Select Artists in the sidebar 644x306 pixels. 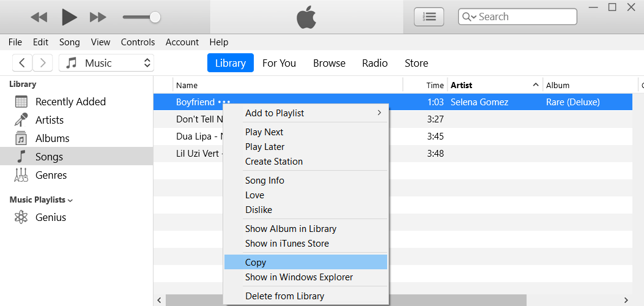pyautogui.click(x=76, y=120)
